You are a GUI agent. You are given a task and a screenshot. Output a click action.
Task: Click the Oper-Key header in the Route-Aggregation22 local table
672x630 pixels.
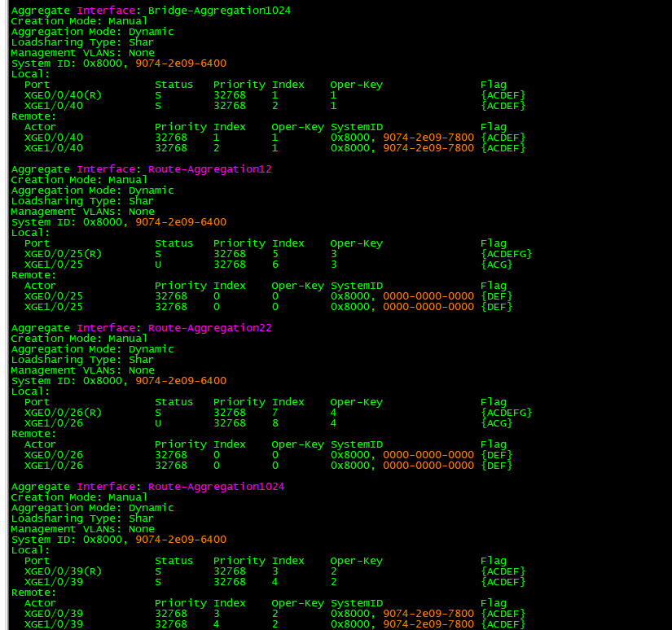[356, 402]
